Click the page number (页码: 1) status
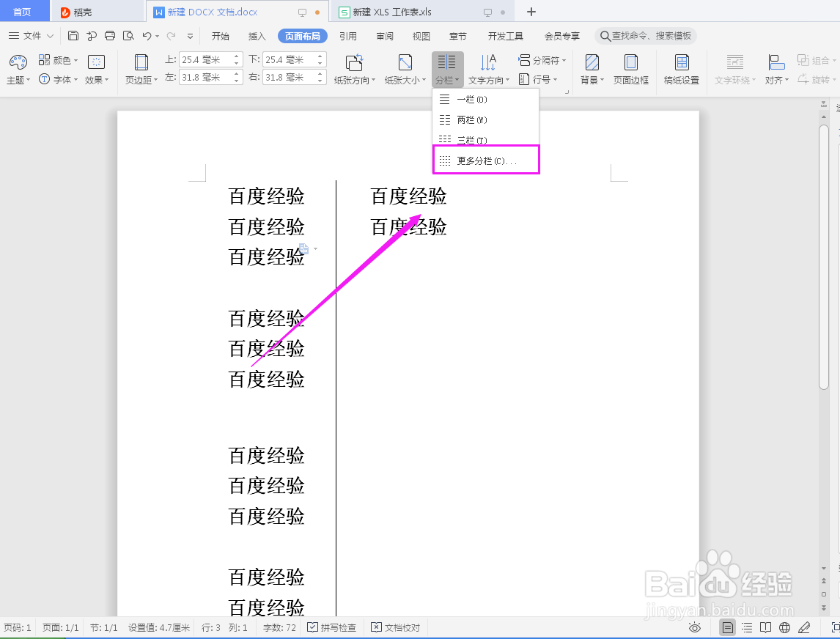This screenshot has height=639, width=840. tap(18, 627)
